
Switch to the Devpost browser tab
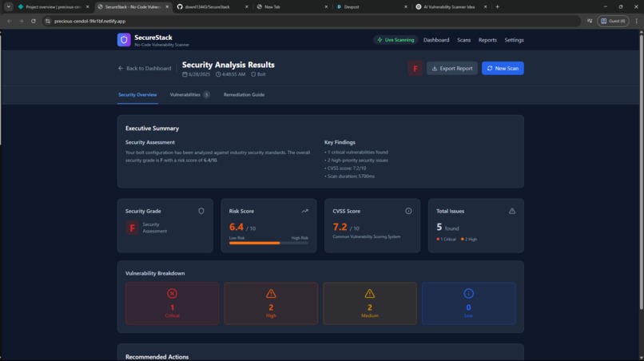coord(372,7)
